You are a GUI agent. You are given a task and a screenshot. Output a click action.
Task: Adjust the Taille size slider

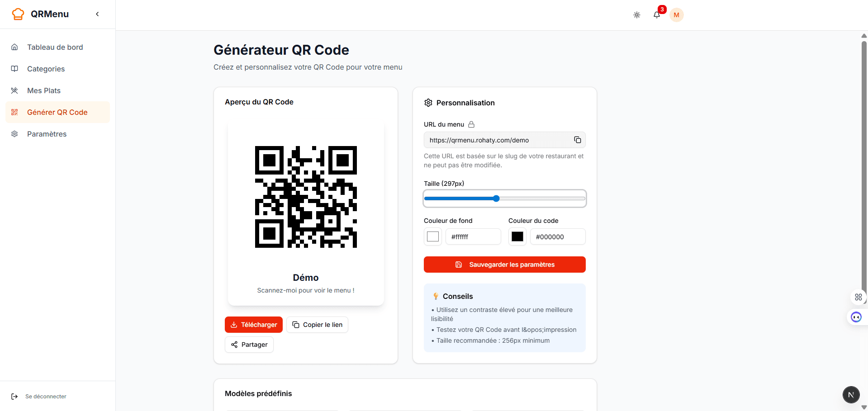(496, 198)
